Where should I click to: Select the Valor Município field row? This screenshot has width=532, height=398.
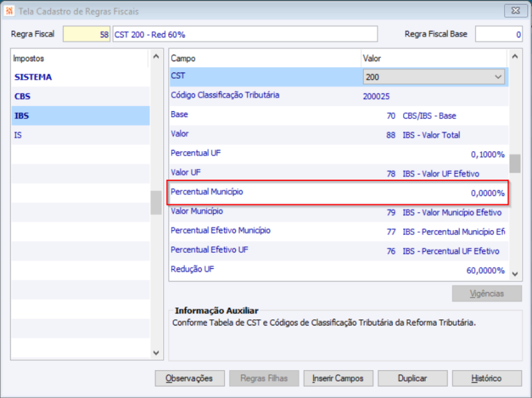coord(338,212)
